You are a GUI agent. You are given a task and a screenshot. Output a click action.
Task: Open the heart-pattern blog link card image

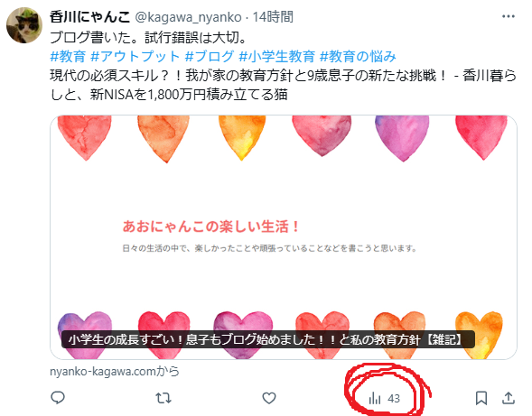click(x=284, y=237)
